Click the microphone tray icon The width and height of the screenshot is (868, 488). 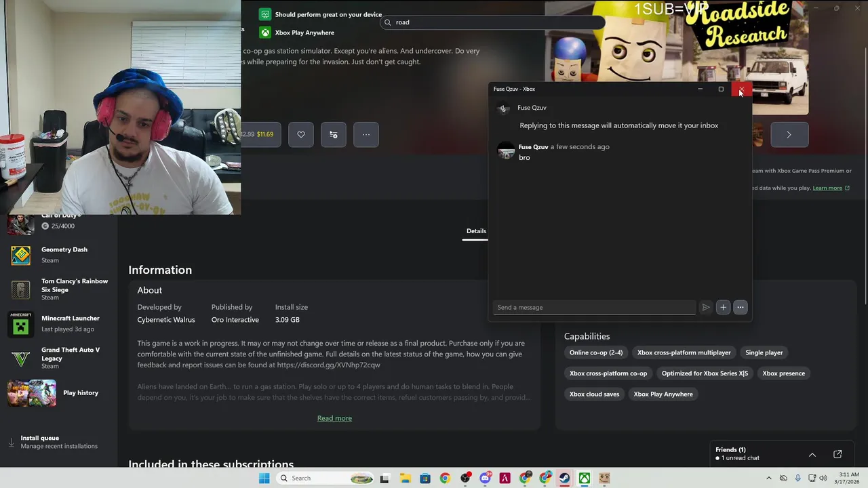pyautogui.click(x=797, y=479)
